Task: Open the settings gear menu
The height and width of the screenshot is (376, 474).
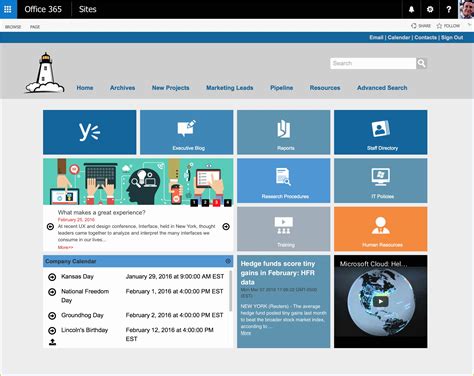Action: [x=430, y=9]
